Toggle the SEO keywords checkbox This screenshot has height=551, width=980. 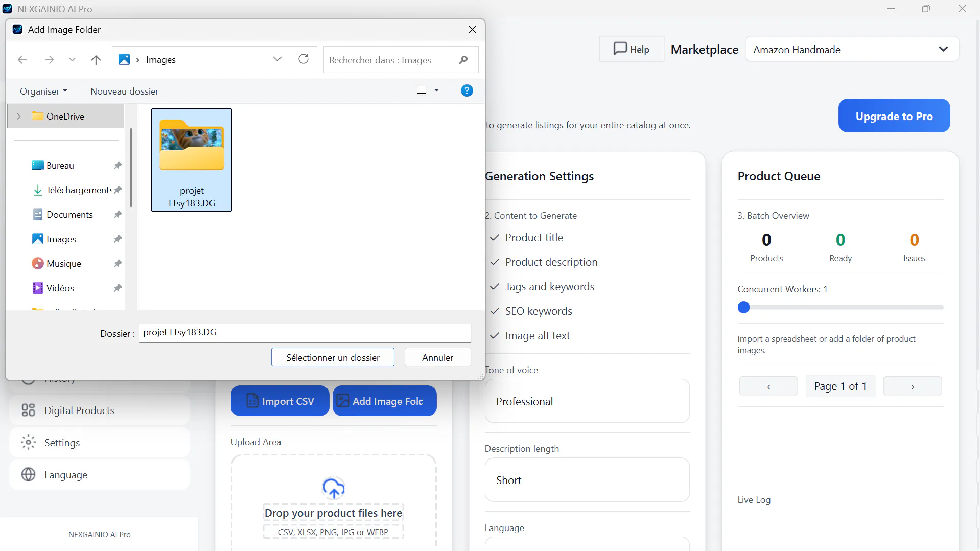pyautogui.click(x=494, y=311)
